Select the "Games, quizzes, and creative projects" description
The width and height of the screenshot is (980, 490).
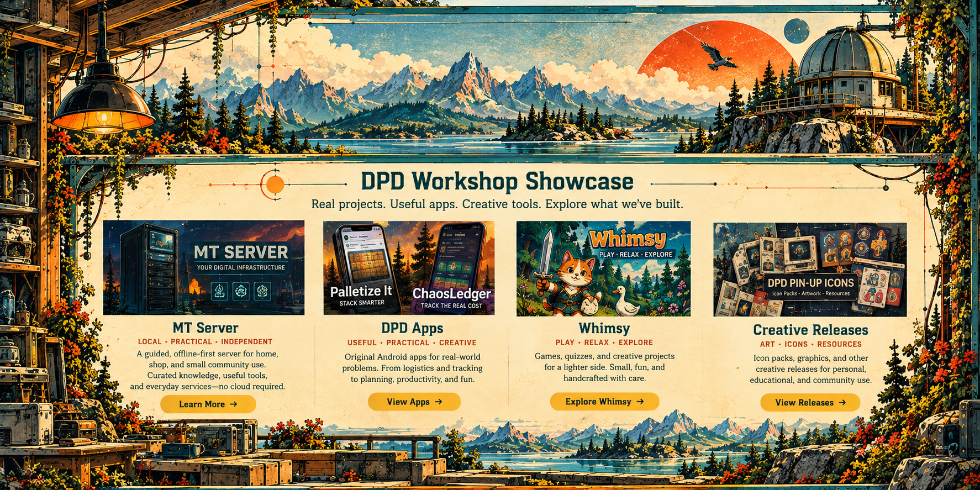coord(604,367)
